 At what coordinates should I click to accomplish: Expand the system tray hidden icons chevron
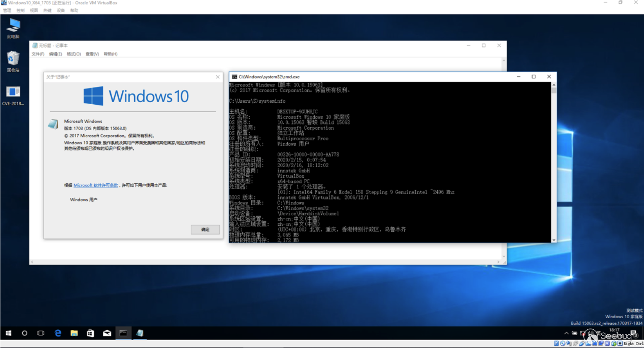point(566,333)
